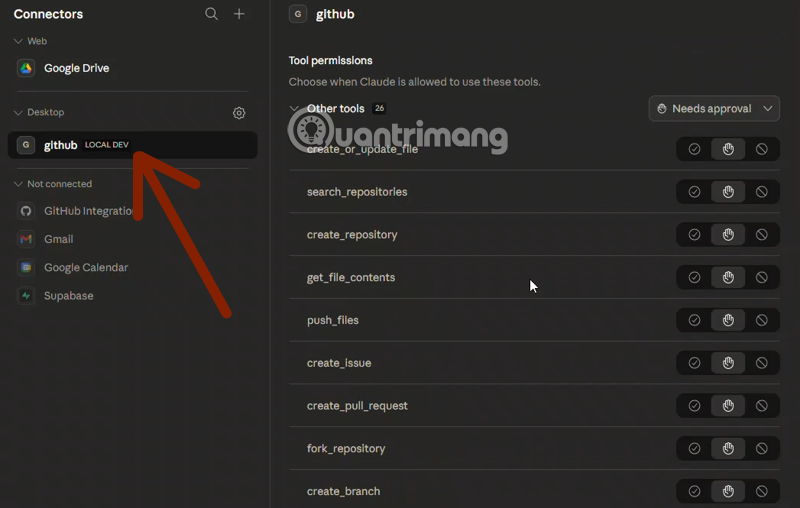Viewport: 800px width, 508px height.
Task: Click the create_issue tool name
Action: 339,363
